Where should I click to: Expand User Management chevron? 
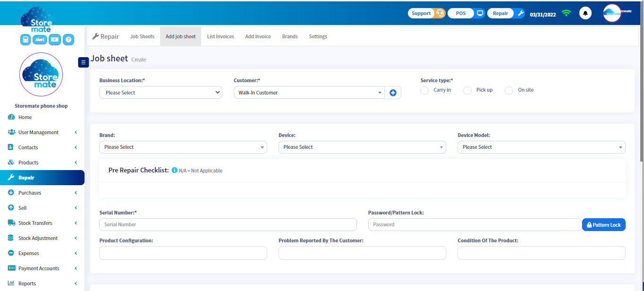76,132
